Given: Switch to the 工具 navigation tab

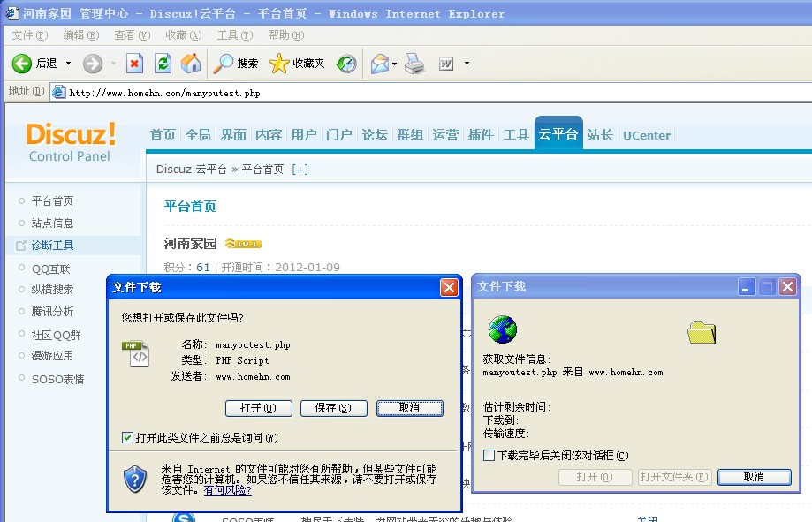Looking at the screenshot, I should point(516,135).
